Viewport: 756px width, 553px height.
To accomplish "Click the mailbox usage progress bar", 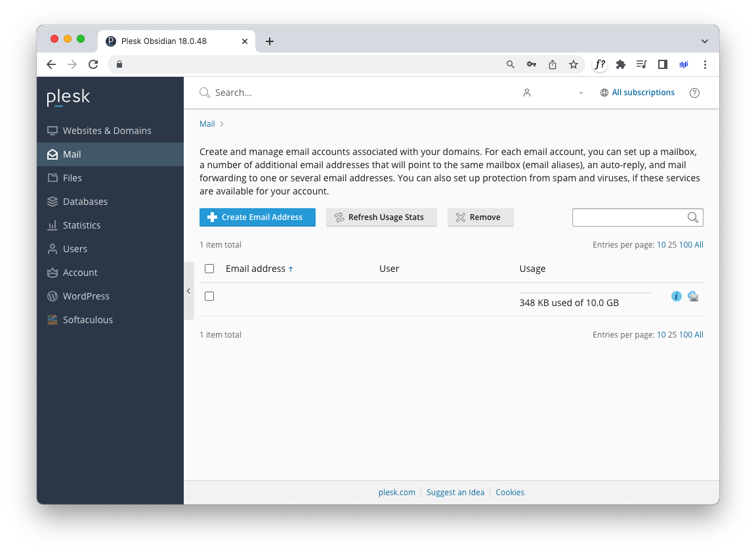I will (585, 293).
